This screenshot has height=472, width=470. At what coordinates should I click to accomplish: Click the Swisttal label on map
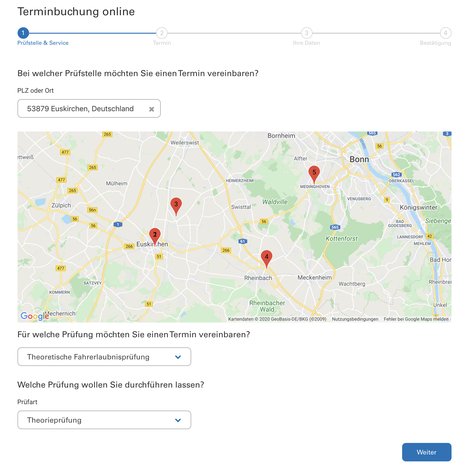pos(241,207)
